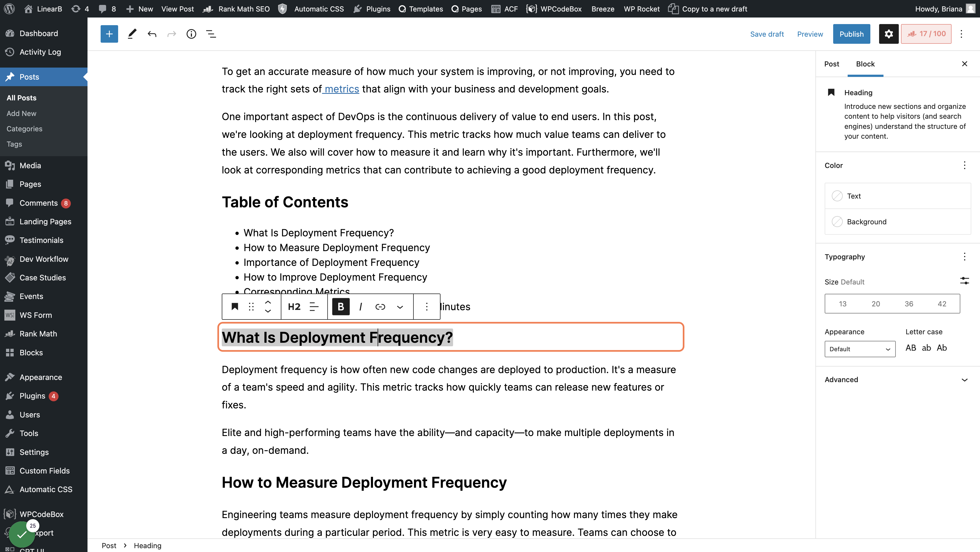This screenshot has width=980, height=552.
Task: Open the Details info icon
Action: point(191,34)
